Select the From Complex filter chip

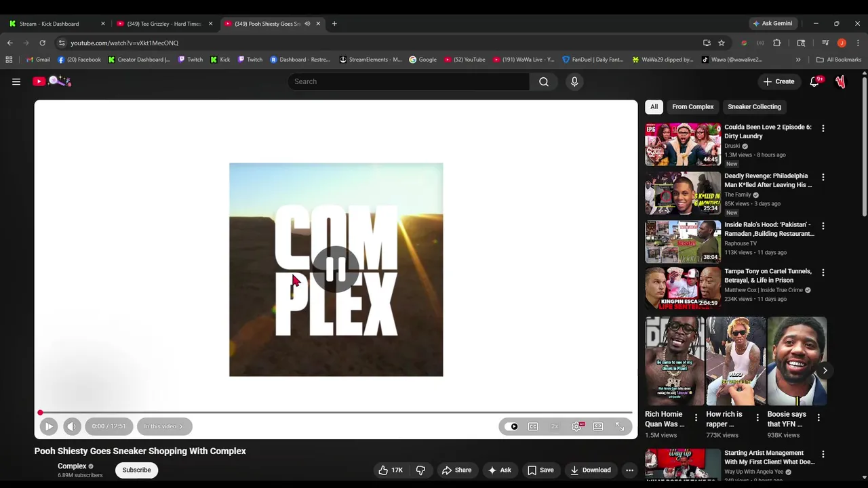(x=692, y=106)
